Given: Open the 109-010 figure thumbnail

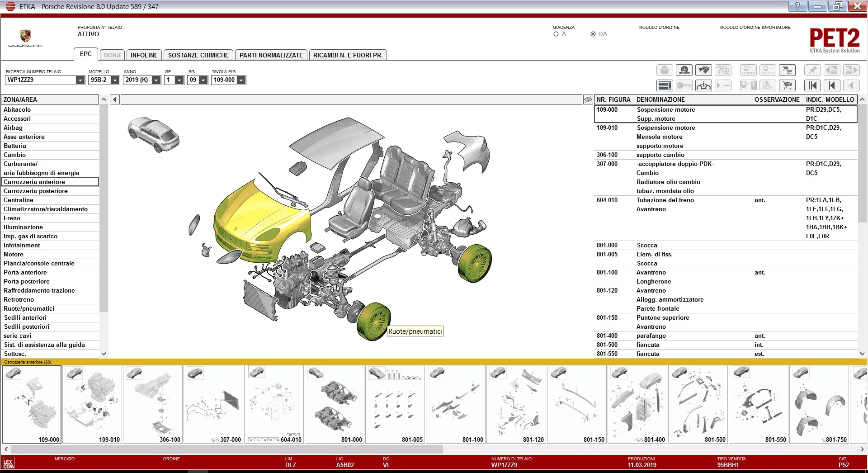Looking at the screenshot, I should point(92,404).
